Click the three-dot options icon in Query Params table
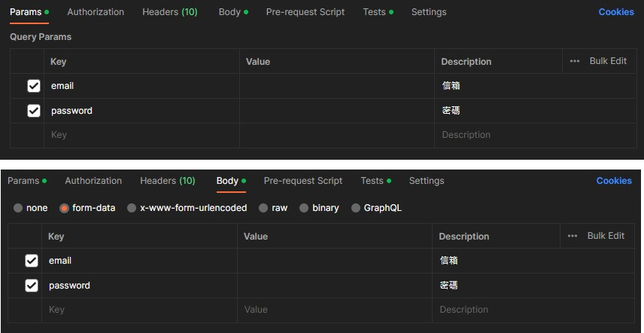 [x=575, y=61]
